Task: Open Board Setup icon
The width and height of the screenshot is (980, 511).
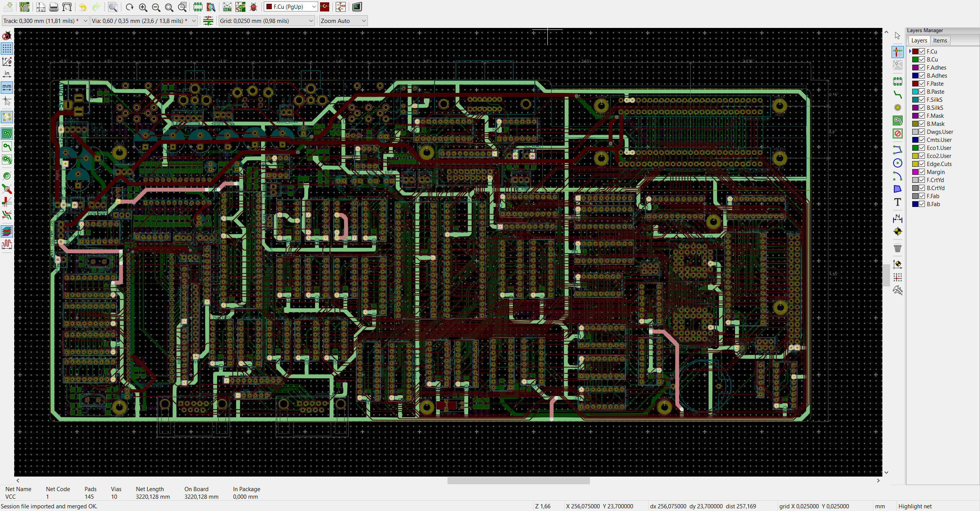Action: click(24, 7)
